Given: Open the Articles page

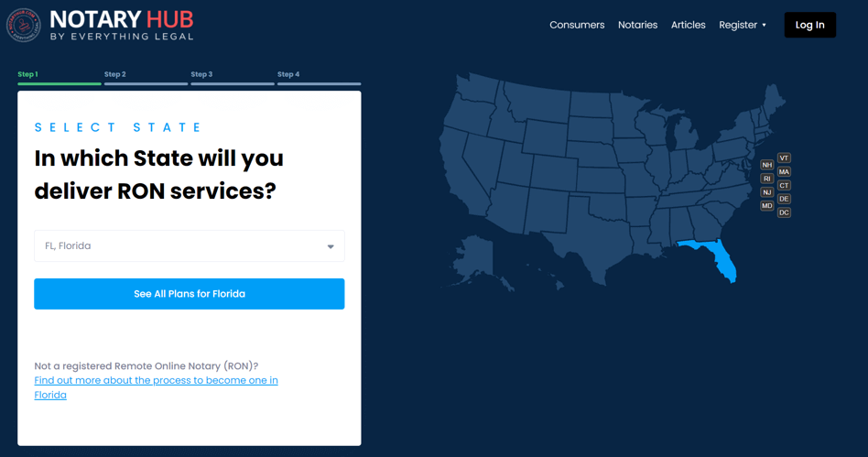Looking at the screenshot, I should 688,25.
